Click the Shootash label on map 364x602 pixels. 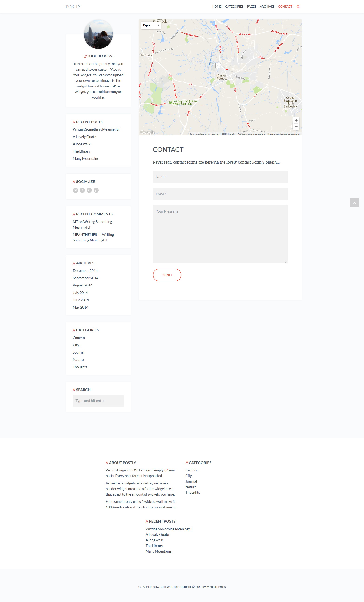point(146,55)
